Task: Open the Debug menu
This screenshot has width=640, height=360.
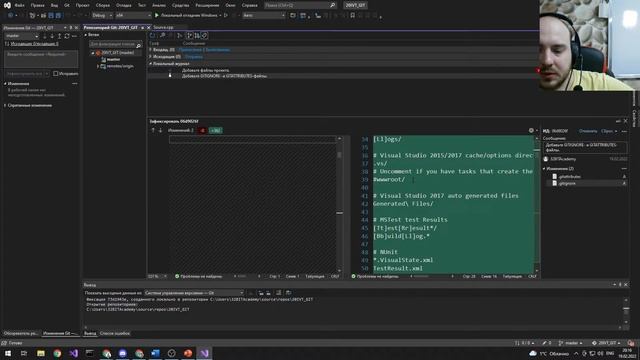Action: [123, 5]
